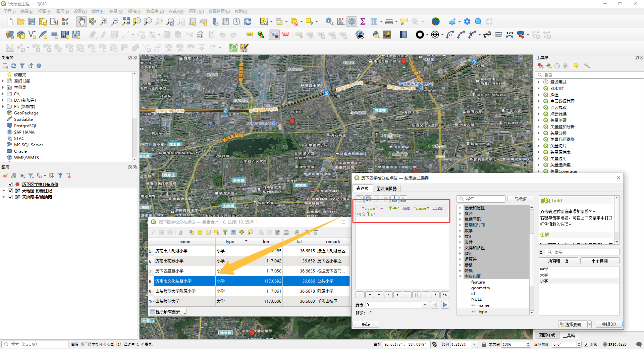
Task: Open the Python console icon
Action: pyautogui.click(x=376, y=35)
